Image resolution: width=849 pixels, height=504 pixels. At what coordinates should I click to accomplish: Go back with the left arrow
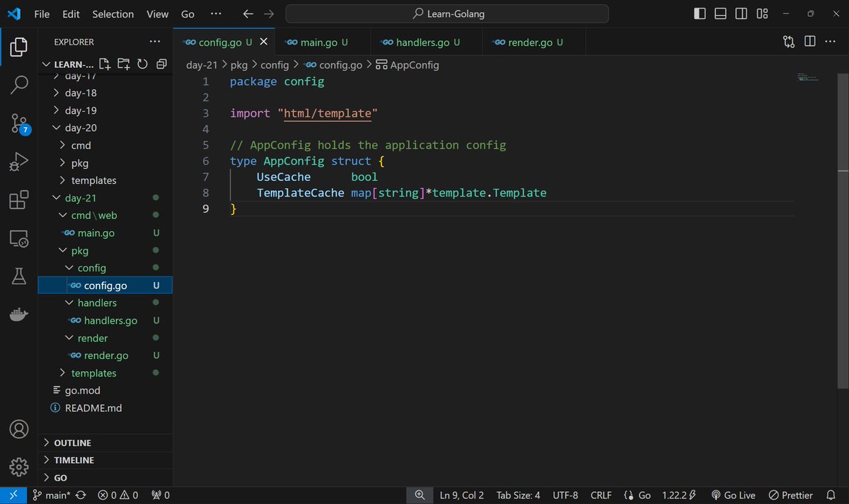(248, 13)
